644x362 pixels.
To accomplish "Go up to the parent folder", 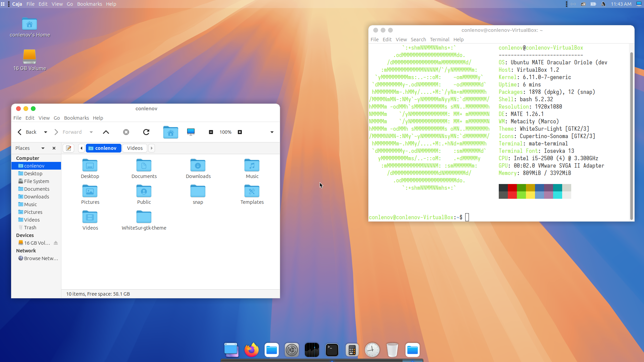I will point(106,132).
